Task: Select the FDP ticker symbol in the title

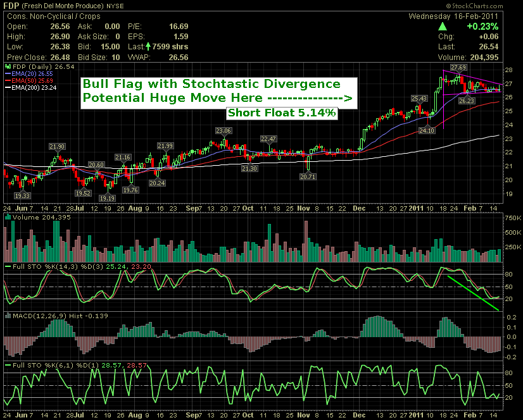Action: click(11, 6)
